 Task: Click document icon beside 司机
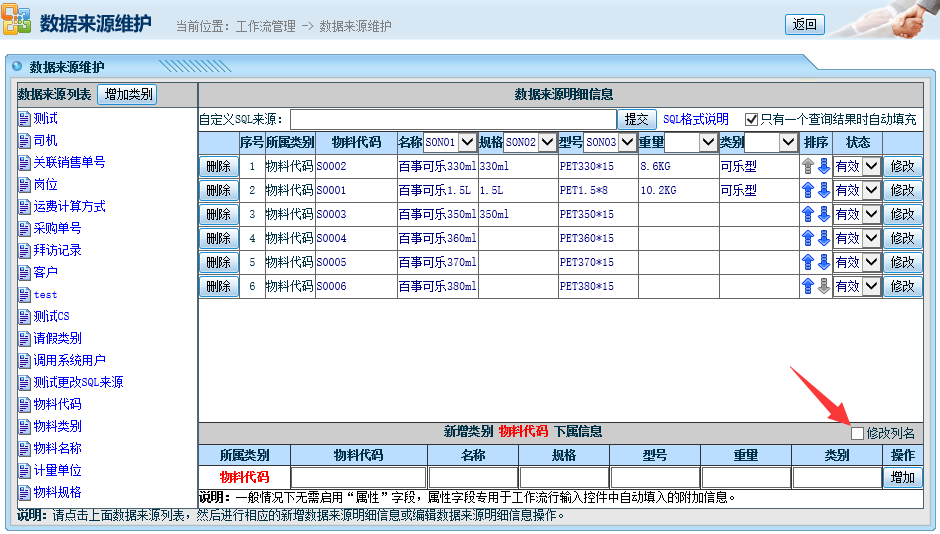point(25,141)
